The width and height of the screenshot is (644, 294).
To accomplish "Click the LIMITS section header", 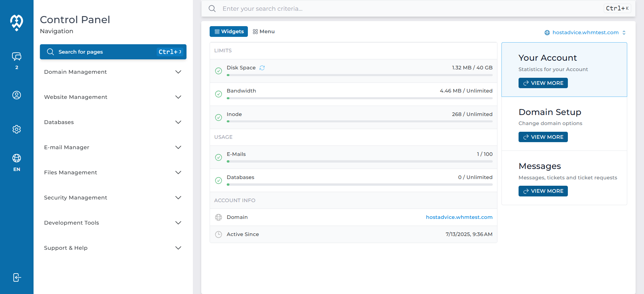I will pos(223,51).
